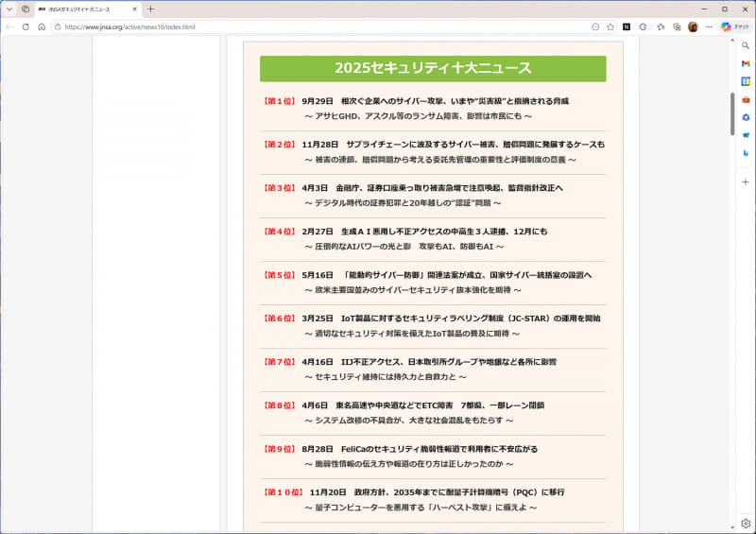Open Gmail from the sidebar
This screenshot has height=534, width=756.
click(x=746, y=63)
